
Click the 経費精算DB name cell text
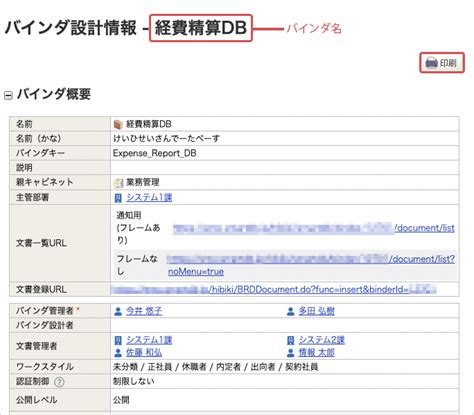click(149, 124)
